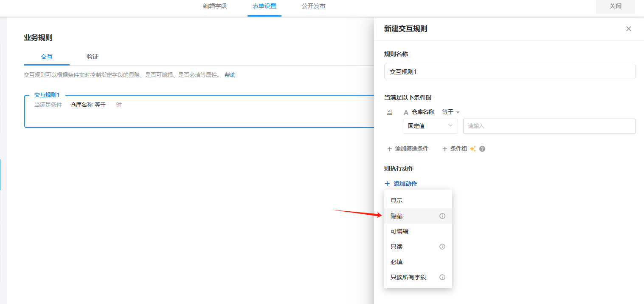Switch to the 验证 tab
The width and height of the screenshot is (644, 304).
(x=93, y=57)
